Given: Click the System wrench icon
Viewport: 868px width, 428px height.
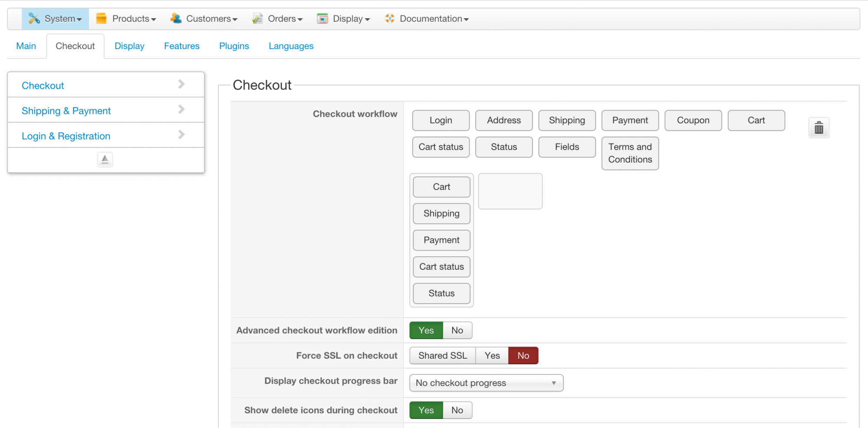Looking at the screenshot, I should tap(34, 19).
